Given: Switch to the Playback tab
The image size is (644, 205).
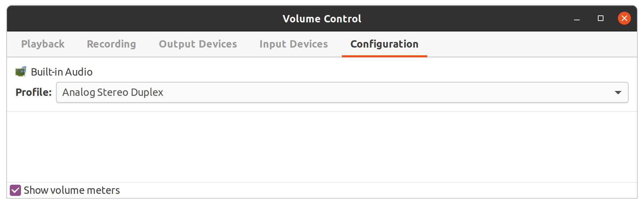Looking at the screenshot, I should tap(43, 44).
